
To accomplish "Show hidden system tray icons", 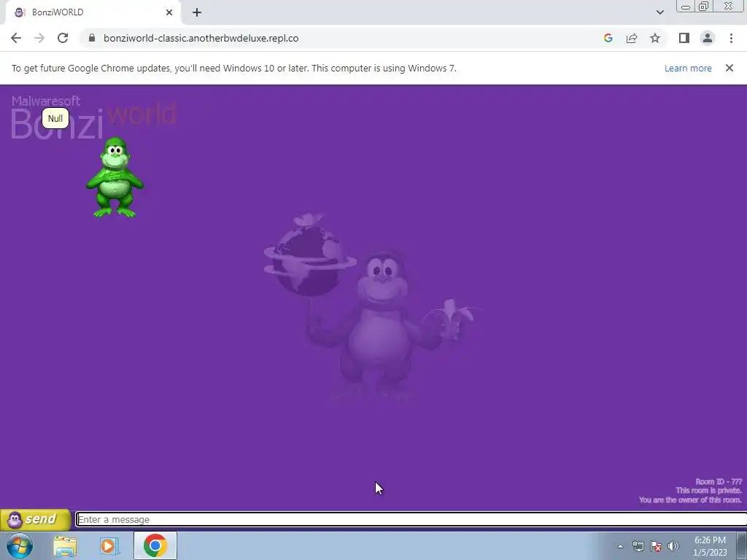I will (x=620, y=546).
